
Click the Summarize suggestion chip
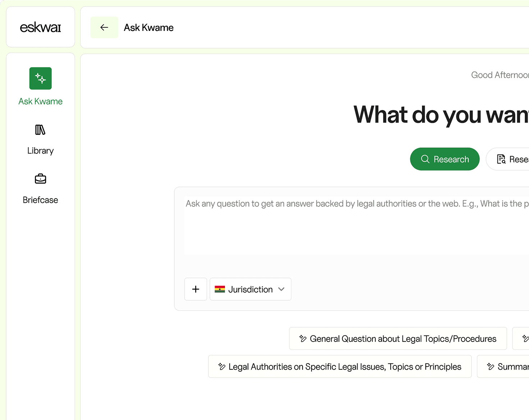(507, 366)
